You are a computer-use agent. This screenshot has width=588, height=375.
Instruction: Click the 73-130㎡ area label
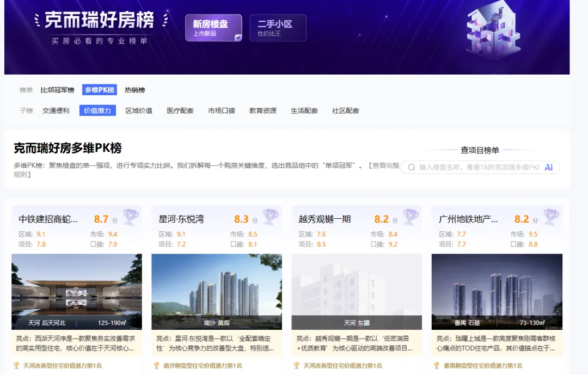click(x=532, y=323)
